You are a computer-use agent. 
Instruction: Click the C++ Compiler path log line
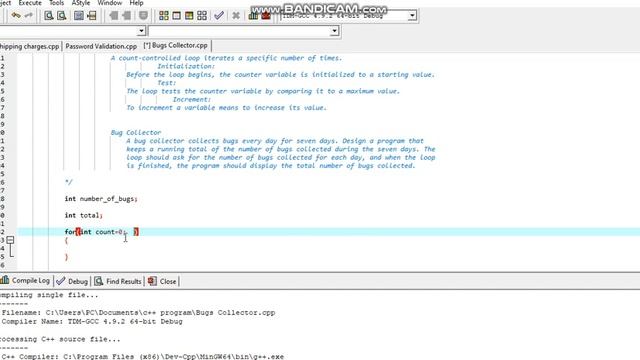click(x=142, y=356)
